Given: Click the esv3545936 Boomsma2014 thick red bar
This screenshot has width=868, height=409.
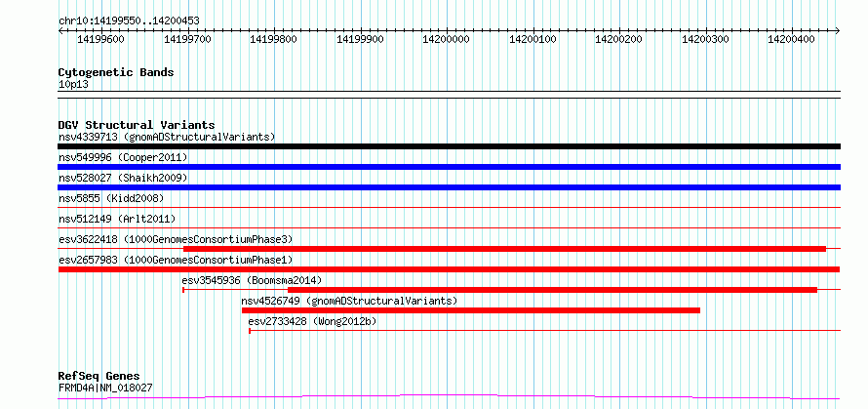Looking at the screenshot, I should [x=552, y=290].
